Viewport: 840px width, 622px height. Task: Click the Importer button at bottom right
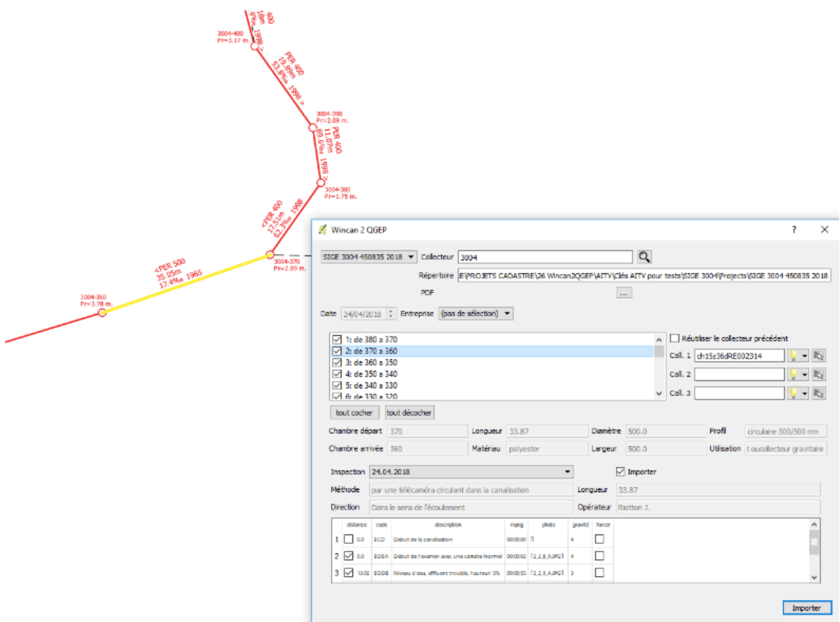807,607
